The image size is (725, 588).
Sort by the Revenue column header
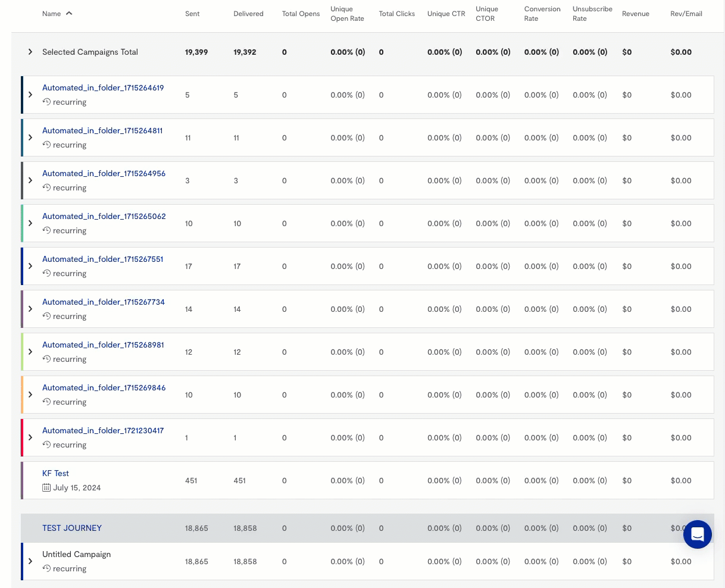[635, 14]
